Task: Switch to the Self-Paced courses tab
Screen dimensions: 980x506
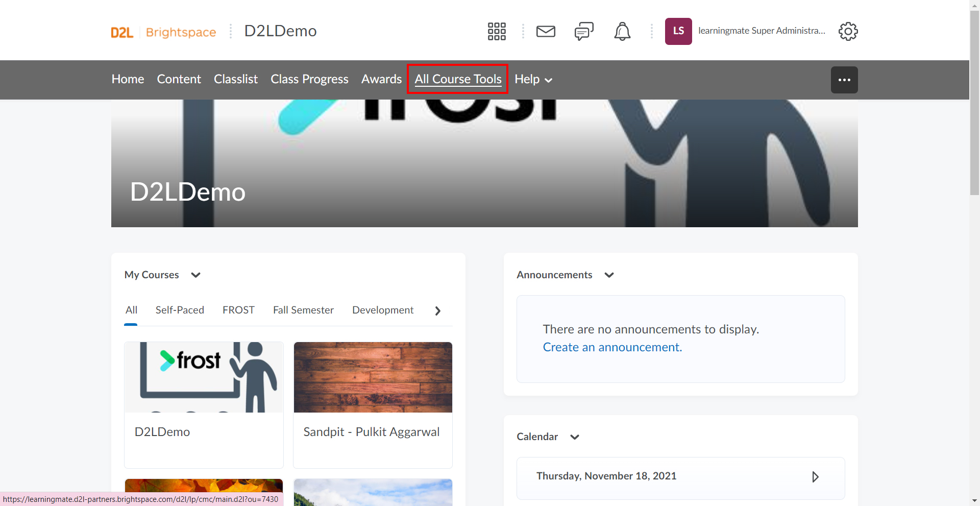Action: 180,310
